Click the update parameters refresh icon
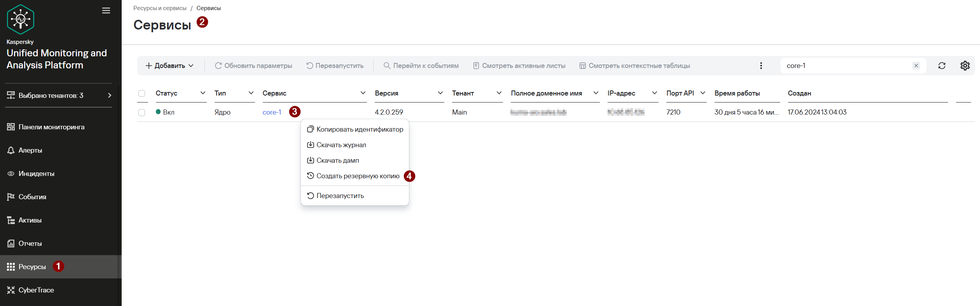980x306 pixels. tap(218, 66)
